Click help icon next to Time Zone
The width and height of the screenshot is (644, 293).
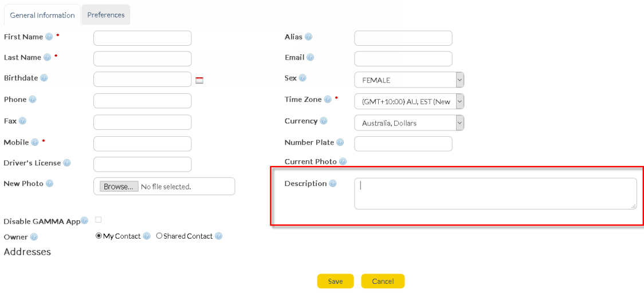(x=328, y=100)
